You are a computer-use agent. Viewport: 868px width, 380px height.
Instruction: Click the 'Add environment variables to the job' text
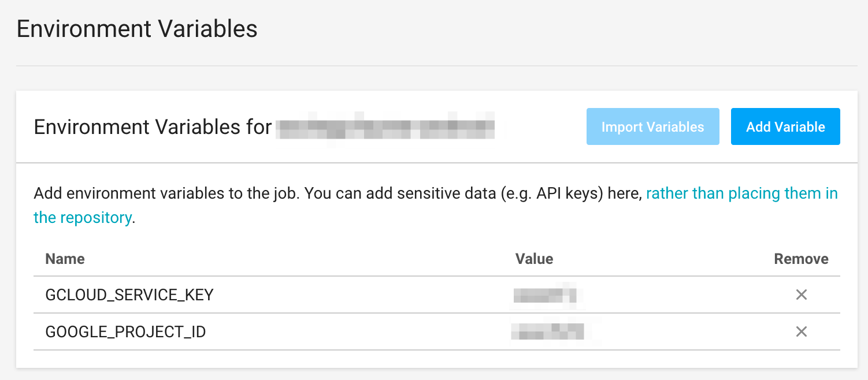[x=166, y=193]
